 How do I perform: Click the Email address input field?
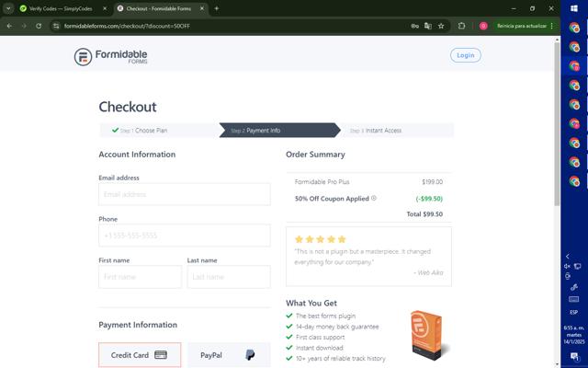(184, 194)
